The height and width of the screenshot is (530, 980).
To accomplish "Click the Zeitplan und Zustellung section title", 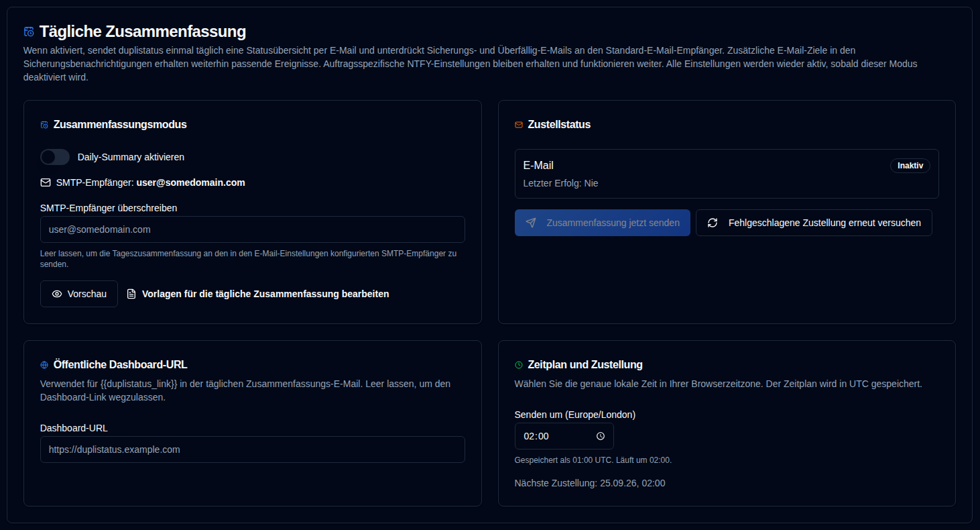I will tap(585, 365).
